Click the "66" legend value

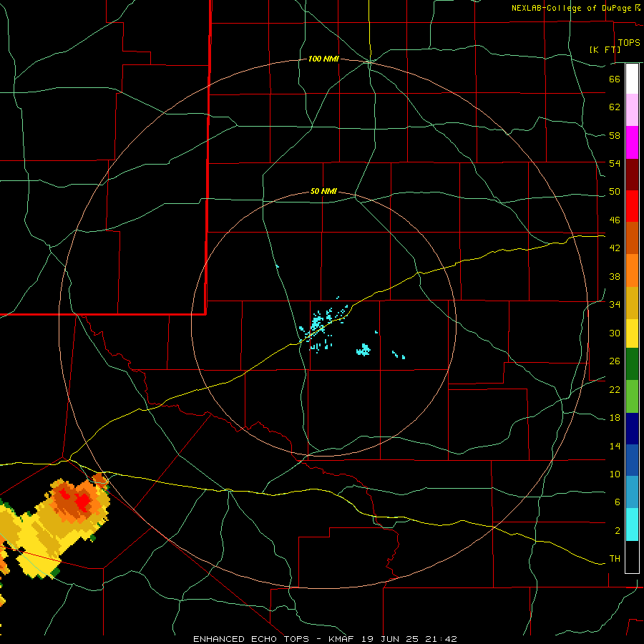point(615,79)
